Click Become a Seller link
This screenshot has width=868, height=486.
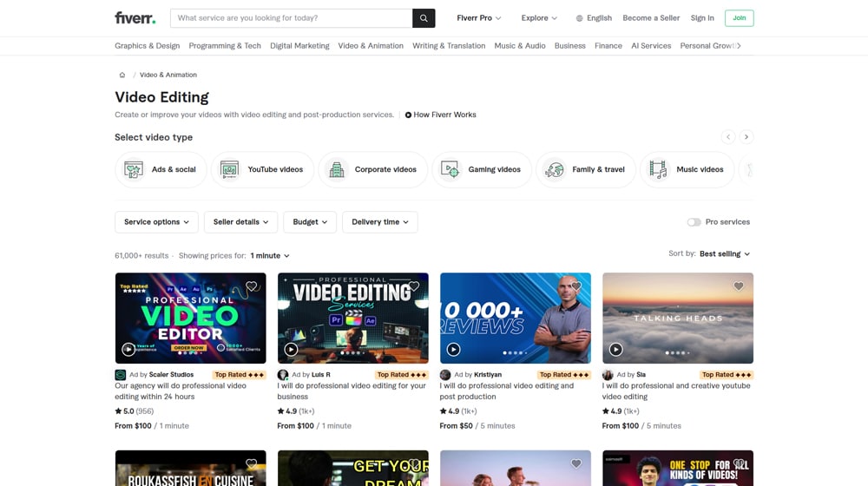(x=651, y=18)
